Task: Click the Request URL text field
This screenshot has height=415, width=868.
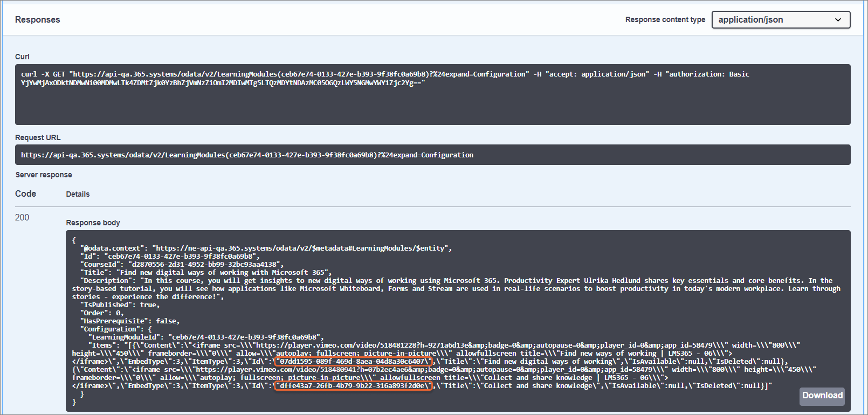Action: coord(432,155)
